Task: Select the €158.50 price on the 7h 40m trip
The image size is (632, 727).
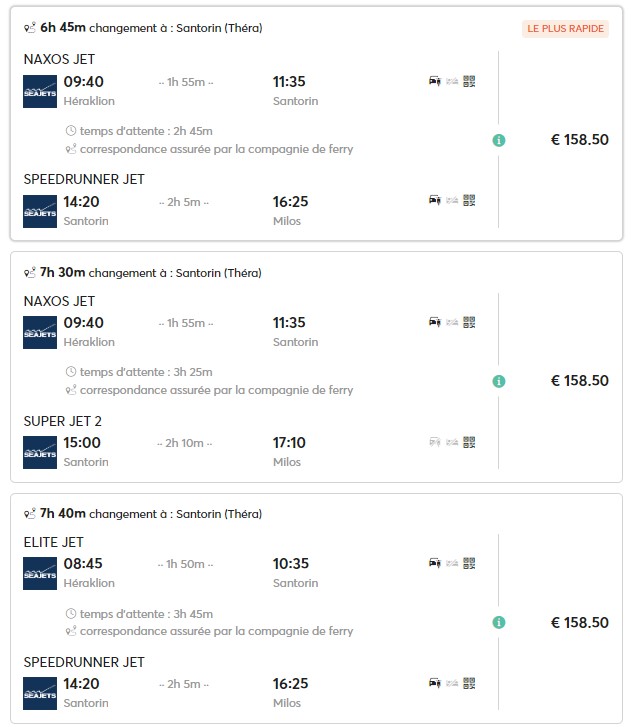Action: (x=579, y=622)
